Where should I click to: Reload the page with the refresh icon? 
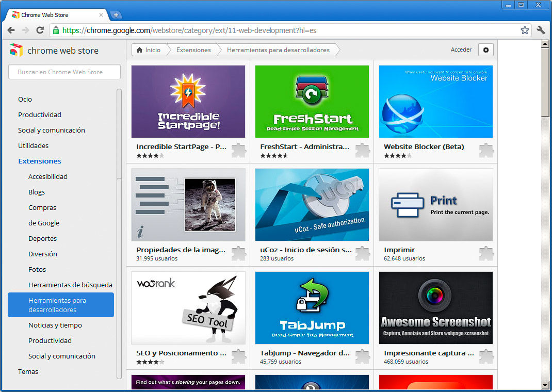point(40,30)
